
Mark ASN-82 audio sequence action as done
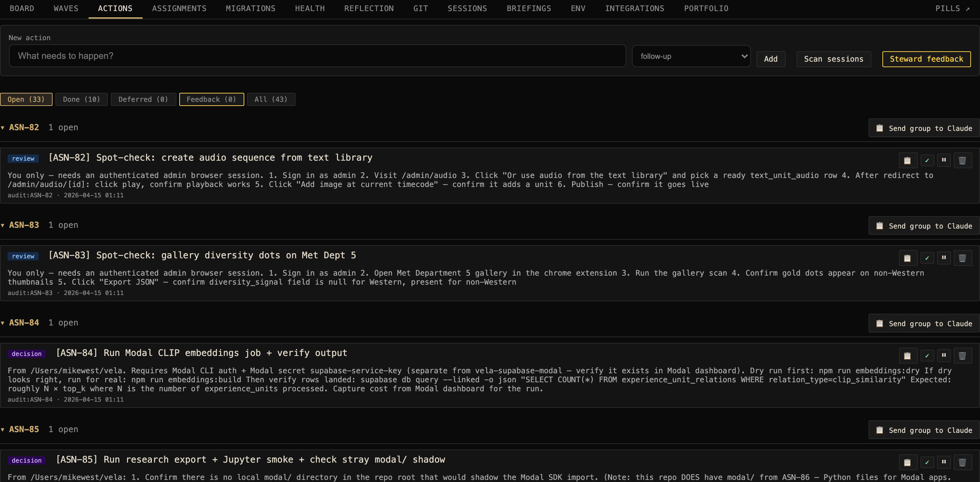pos(927,160)
